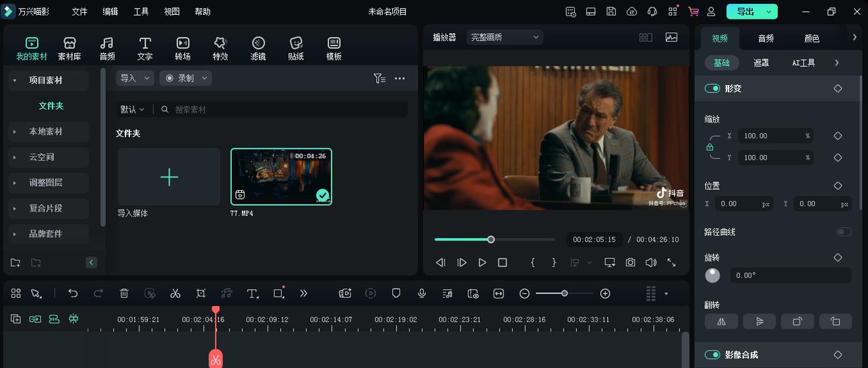Expand the 本地素材 tree item
Image resolution: width=868 pixels, height=368 pixels.
coord(49,131)
